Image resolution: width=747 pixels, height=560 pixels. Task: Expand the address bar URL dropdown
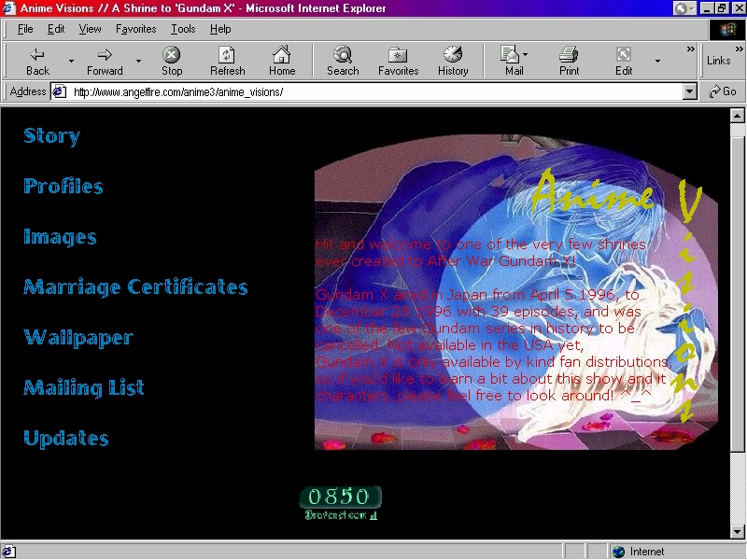pos(690,91)
